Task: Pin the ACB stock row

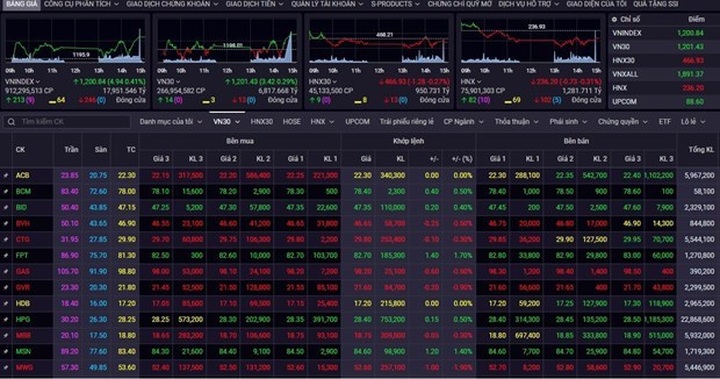Action: pos(6,175)
